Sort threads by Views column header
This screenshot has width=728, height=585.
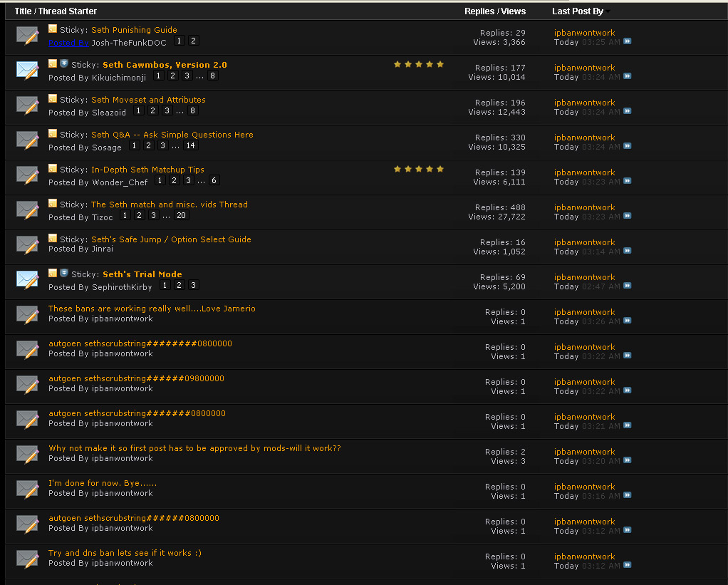pos(513,11)
